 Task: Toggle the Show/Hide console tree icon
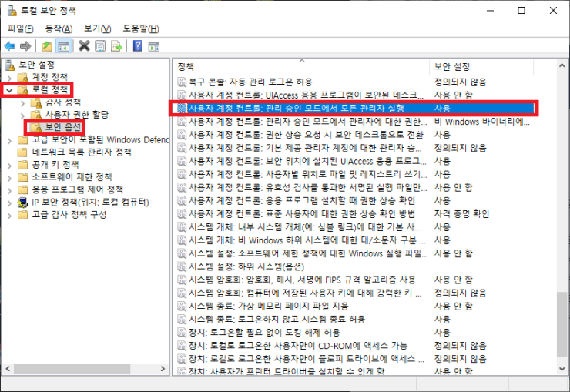coord(64,45)
